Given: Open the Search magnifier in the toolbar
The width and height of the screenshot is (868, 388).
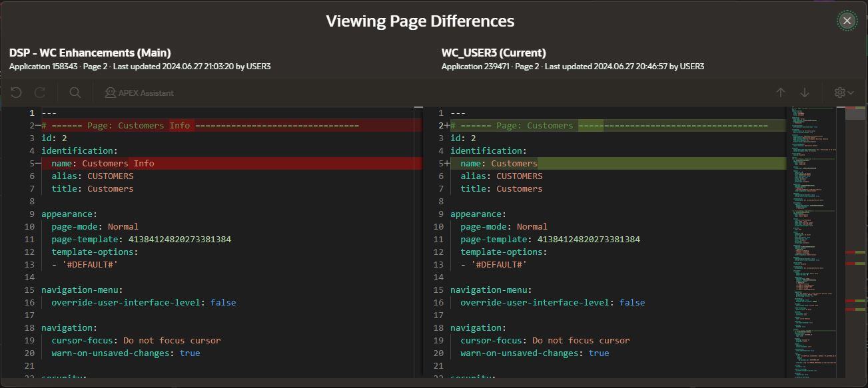Looking at the screenshot, I should coord(75,93).
